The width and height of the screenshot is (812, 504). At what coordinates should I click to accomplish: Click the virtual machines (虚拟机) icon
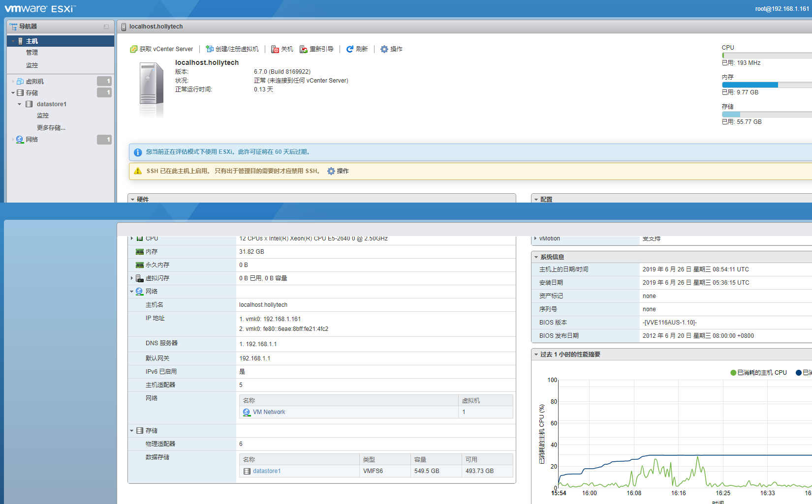coord(20,82)
